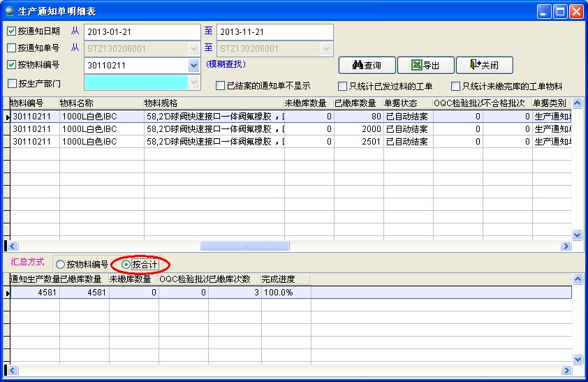The height and width of the screenshot is (382, 588).
Task: Minimize the 生产通知单明细表 window
Action: pyautogui.click(x=544, y=11)
